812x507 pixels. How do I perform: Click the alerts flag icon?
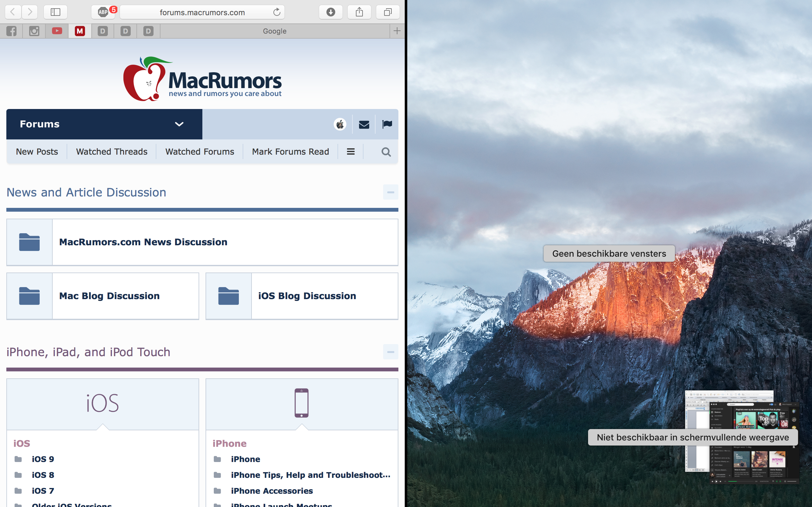(x=387, y=125)
